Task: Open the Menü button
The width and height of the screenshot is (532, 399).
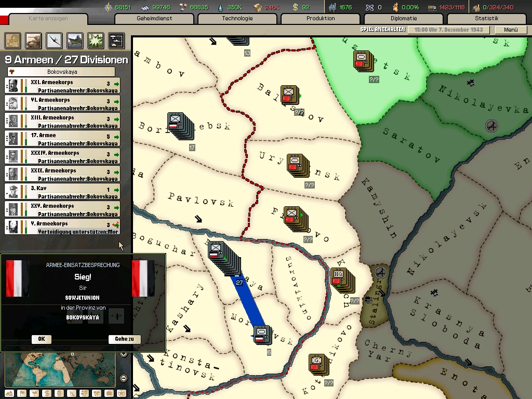Action: coord(511,30)
